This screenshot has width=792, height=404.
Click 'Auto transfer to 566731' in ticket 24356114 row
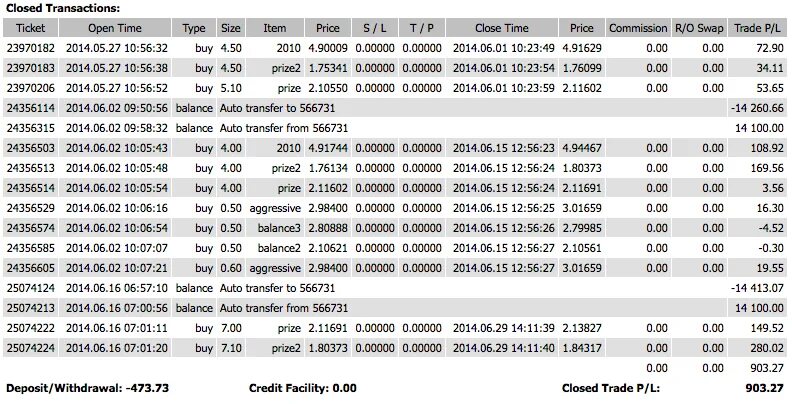277,108
